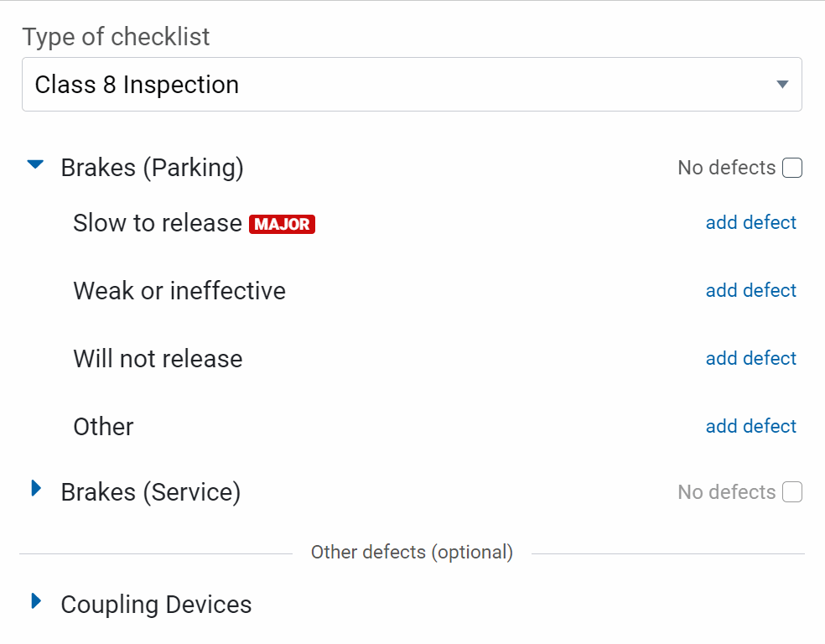Select the Coupling Devices heading text
825x644 pixels.
pos(156,605)
